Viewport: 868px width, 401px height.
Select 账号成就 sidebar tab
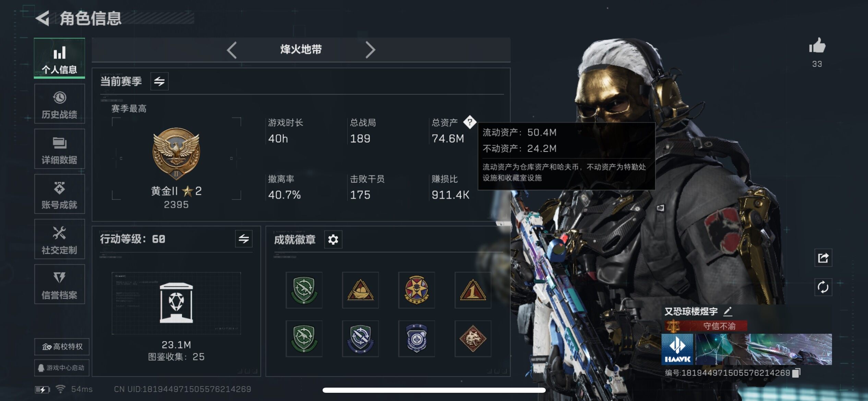[x=59, y=194]
